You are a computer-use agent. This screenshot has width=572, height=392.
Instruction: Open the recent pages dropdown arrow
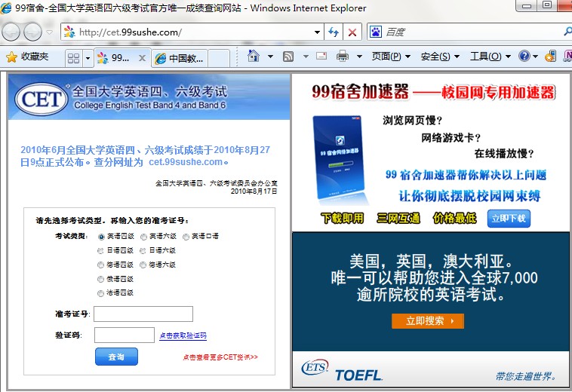(50, 32)
